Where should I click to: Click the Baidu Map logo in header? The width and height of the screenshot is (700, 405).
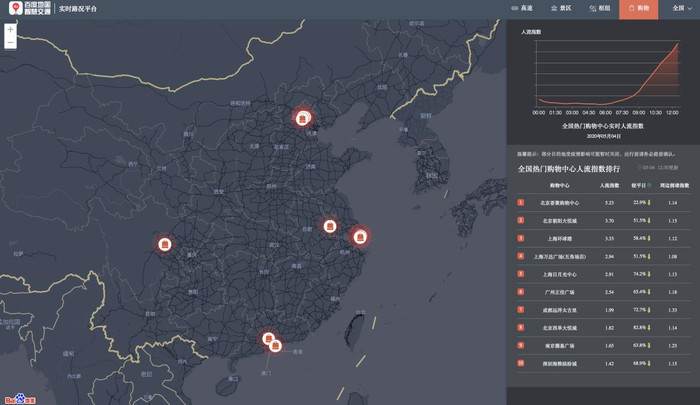(x=44, y=8)
